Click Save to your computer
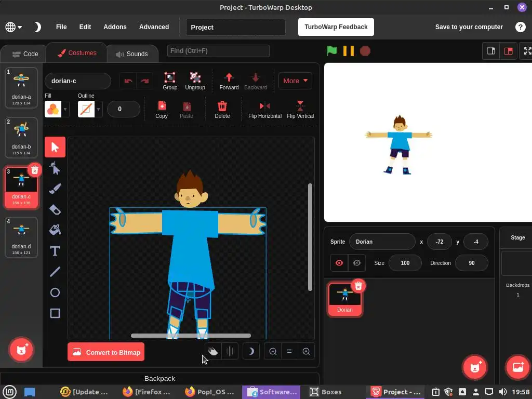The width and height of the screenshot is (532, 399). click(469, 27)
